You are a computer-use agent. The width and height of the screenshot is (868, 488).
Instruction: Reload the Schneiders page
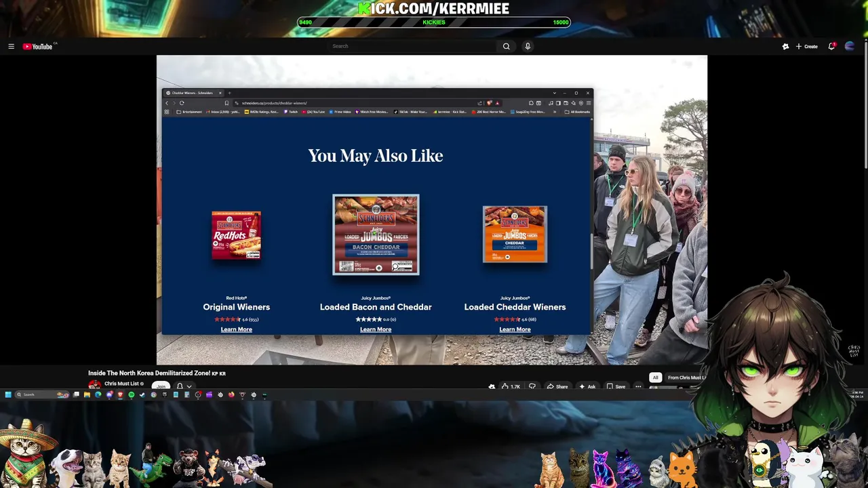[182, 103]
